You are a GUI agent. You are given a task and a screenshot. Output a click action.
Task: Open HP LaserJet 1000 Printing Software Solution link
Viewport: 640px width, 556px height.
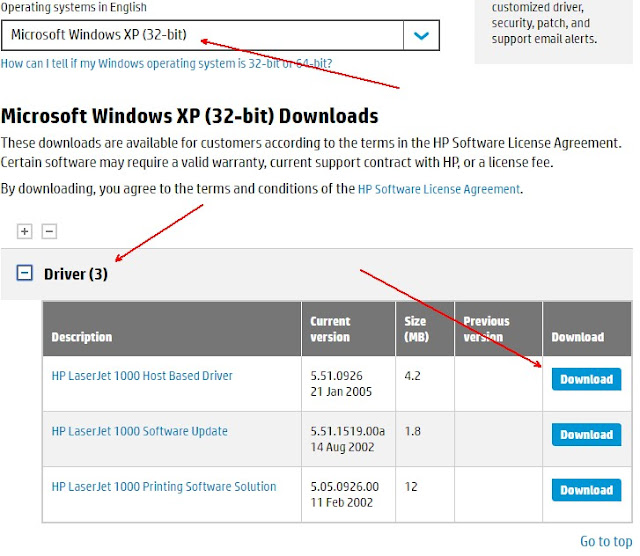(164, 487)
